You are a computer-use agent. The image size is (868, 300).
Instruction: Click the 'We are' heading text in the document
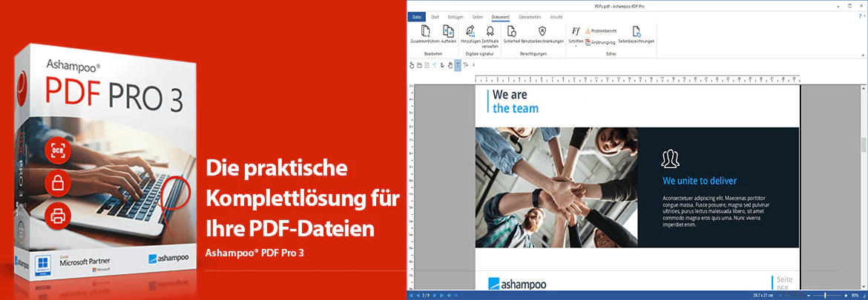510,95
